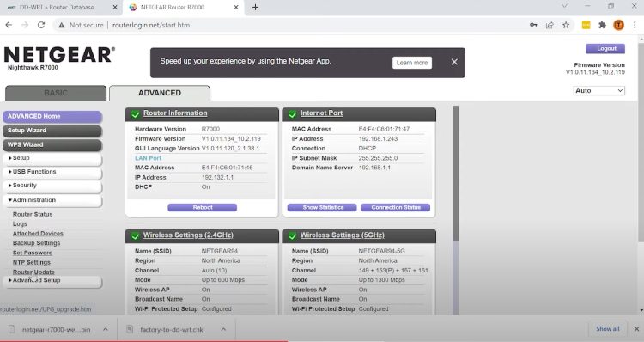Switch to DD-WRT Router Database tab
644x342 pixels.
click(57, 7)
